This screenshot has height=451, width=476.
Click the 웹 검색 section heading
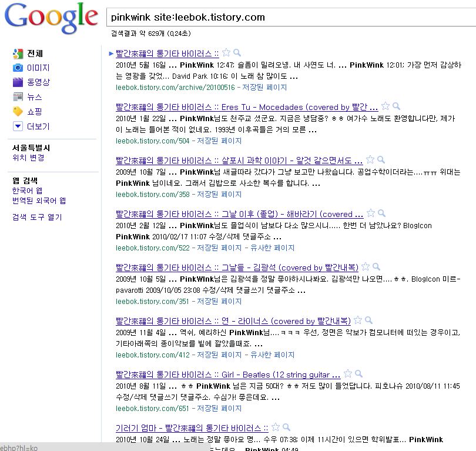pyautogui.click(x=25, y=181)
